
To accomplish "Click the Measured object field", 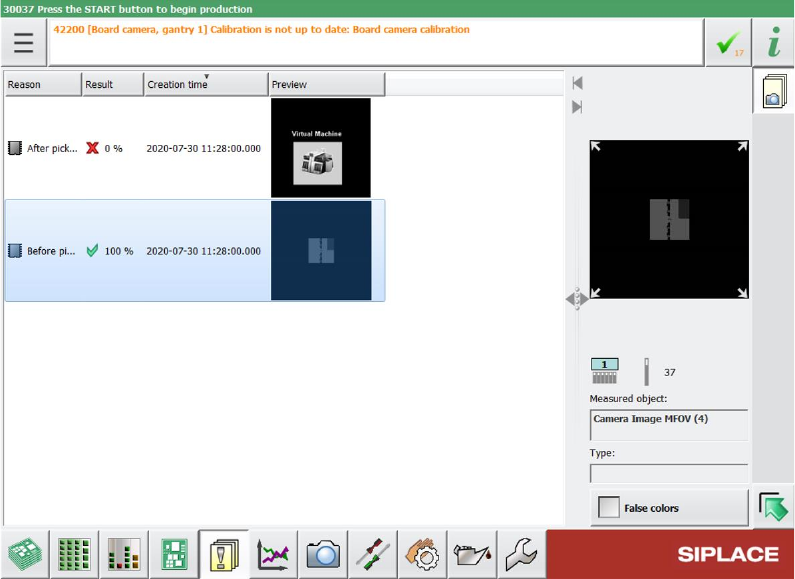I will 669,425.
